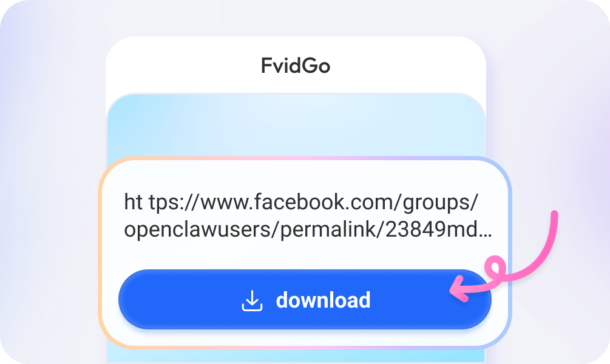Select the FvidGo app title
The width and height of the screenshot is (610, 364).
[296, 66]
